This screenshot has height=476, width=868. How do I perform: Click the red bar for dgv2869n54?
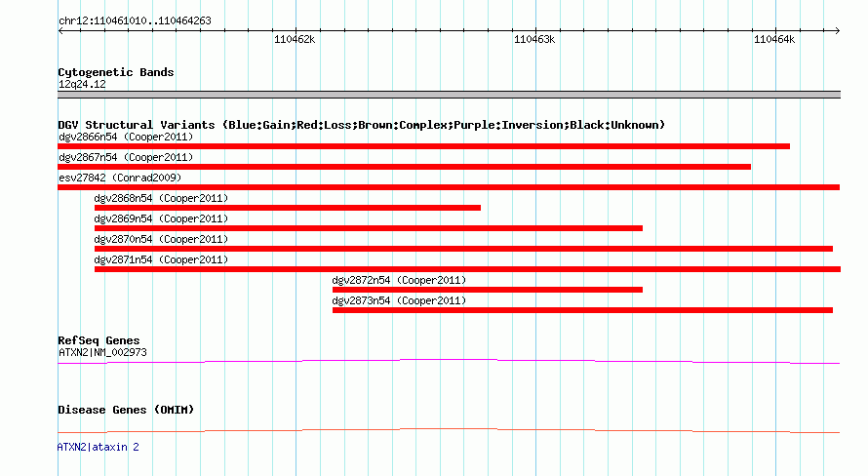(x=368, y=228)
